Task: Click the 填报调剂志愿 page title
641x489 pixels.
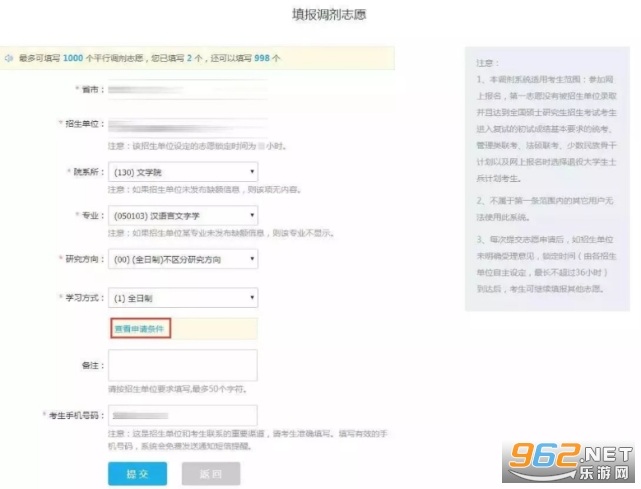Action: [x=329, y=15]
